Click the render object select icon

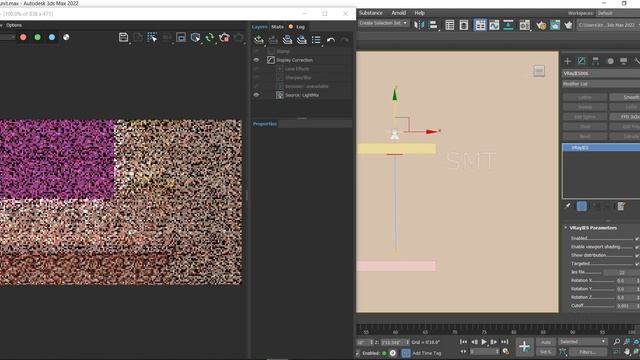[196, 38]
